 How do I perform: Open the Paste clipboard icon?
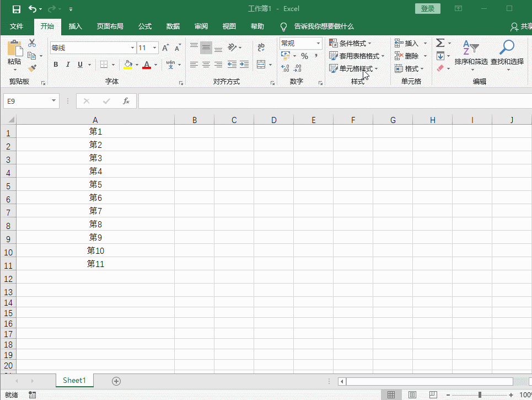point(15,48)
